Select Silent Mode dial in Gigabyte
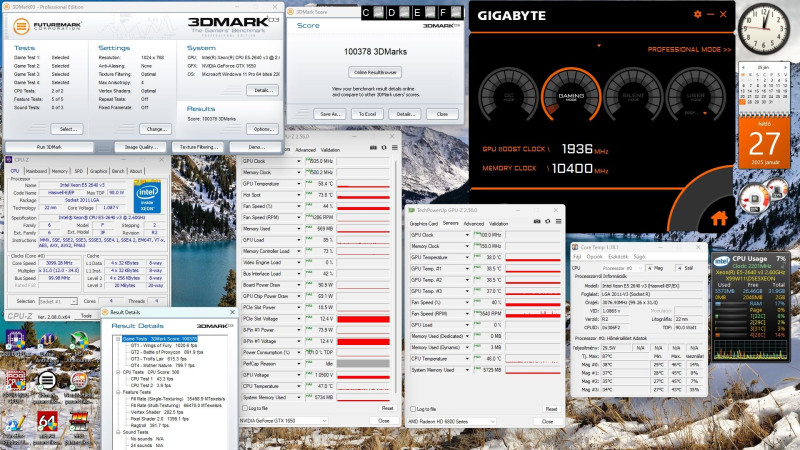 [x=633, y=95]
